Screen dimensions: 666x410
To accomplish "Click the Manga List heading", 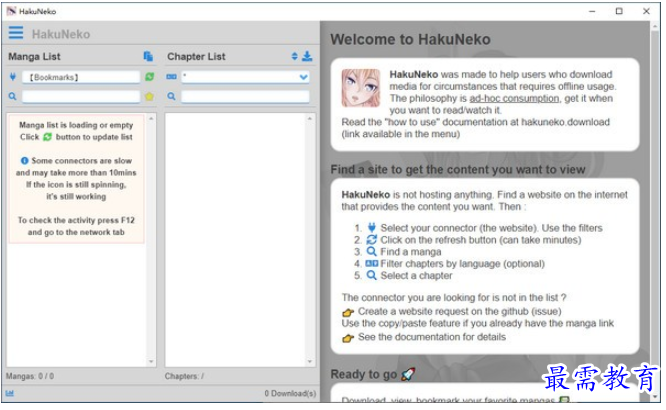I will pyautogui.click(x=34, y=57).
